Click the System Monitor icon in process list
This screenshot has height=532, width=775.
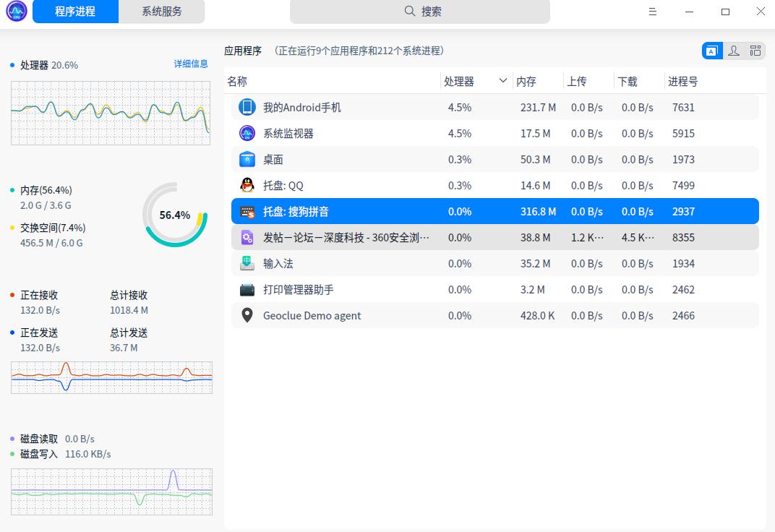coord(247,133)
